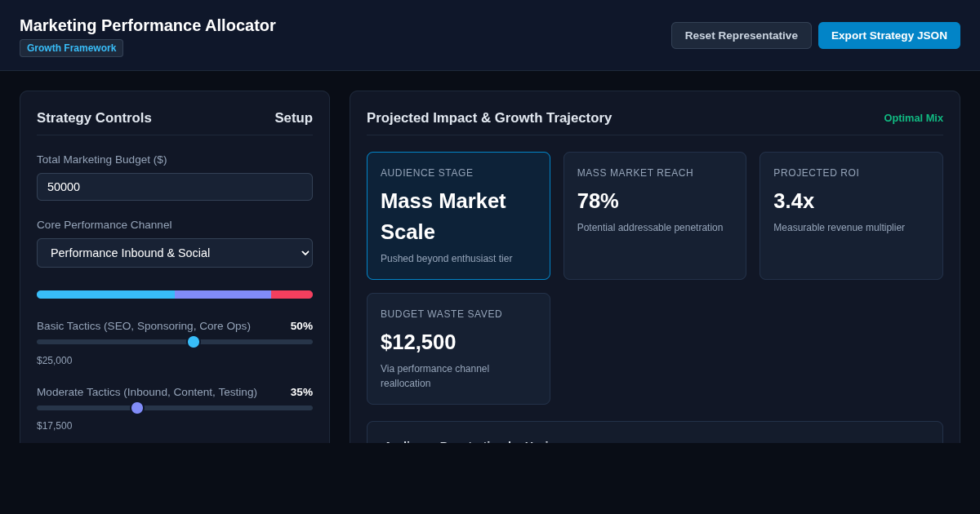Click the Moderate Tactics 35% value

click(301, 392)
